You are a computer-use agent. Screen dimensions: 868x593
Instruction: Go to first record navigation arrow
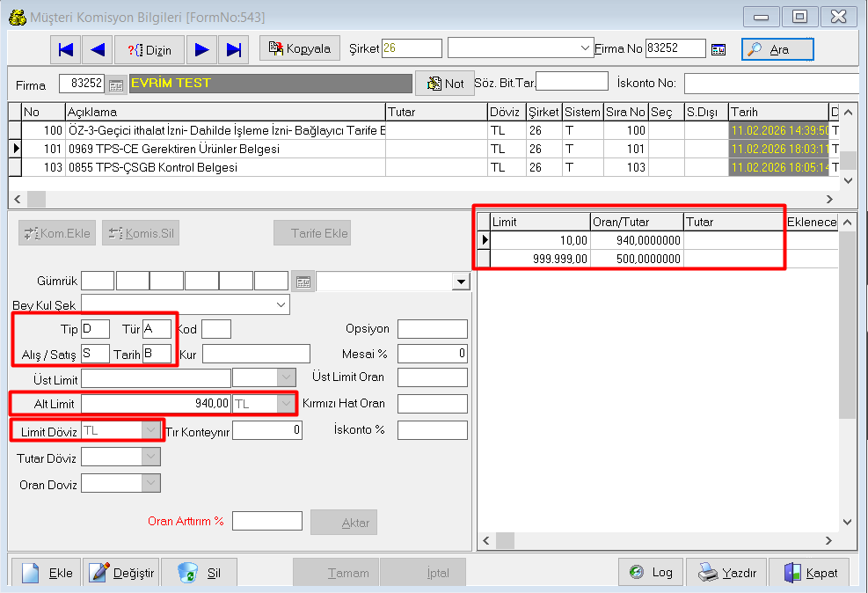(x=66, y=49)
